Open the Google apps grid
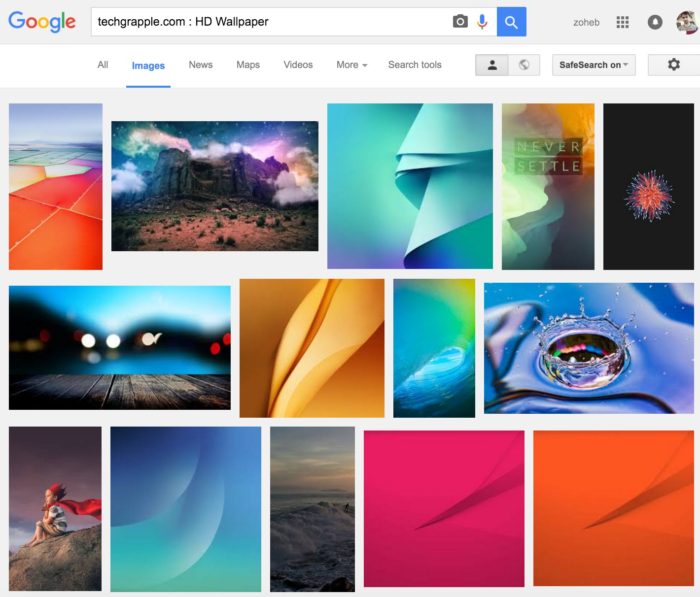 pyautogui.click(x=623, y=22)
